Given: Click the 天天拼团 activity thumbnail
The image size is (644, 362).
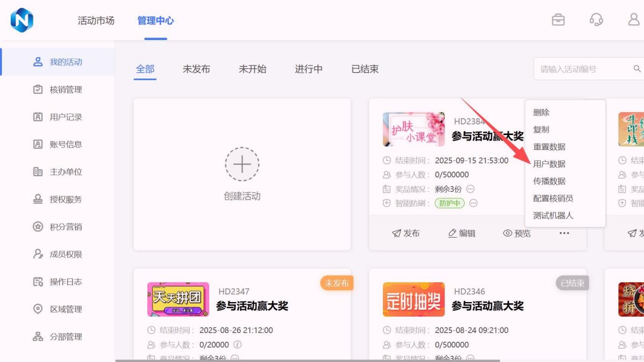Looking at the screenshot, I should (178, 300).
